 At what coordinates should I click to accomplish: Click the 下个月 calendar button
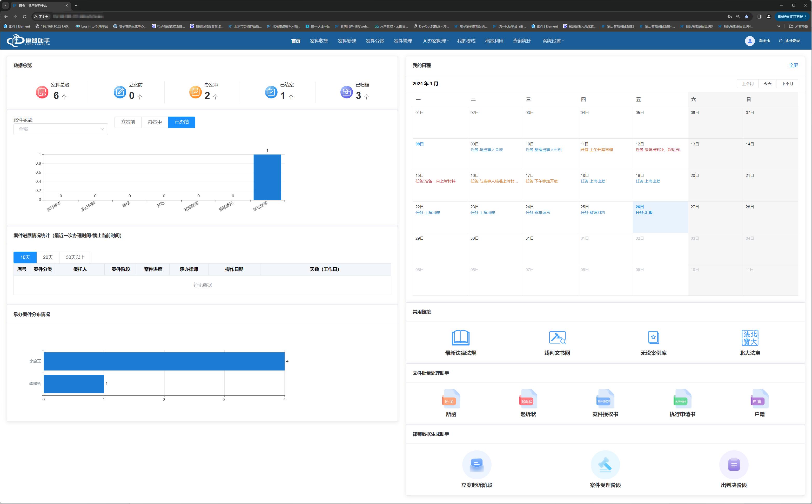pos(787,84)
